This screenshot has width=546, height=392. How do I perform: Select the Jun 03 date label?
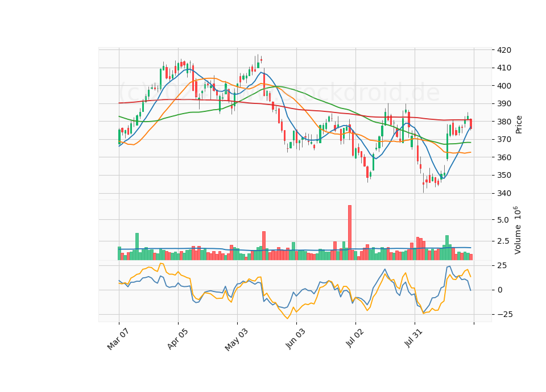[296, 339]
